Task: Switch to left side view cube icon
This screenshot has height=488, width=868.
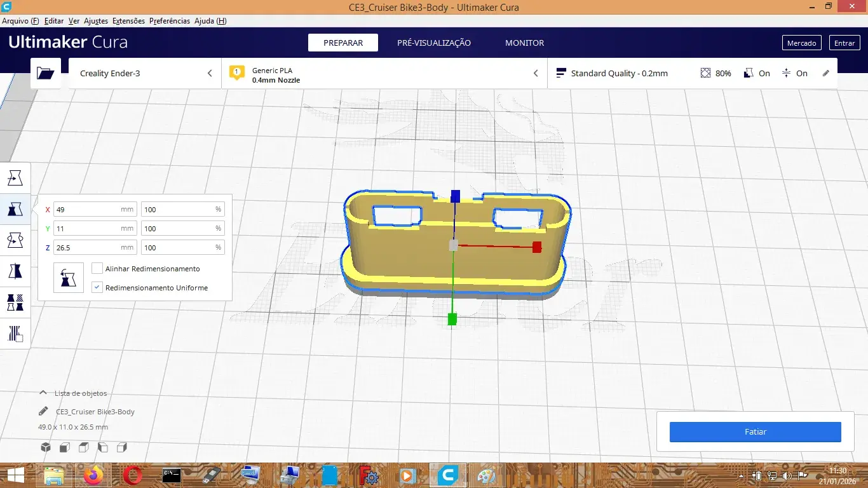Action: tap(103, 447)
